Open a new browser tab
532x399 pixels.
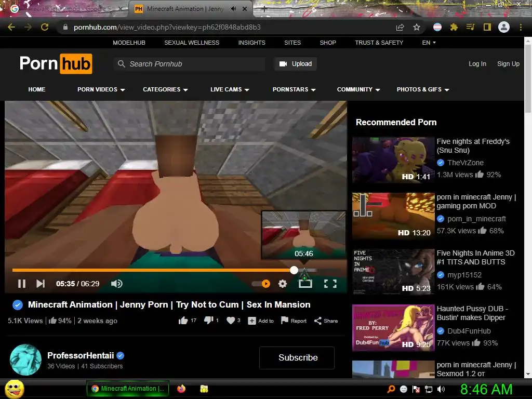click(264, 9)
